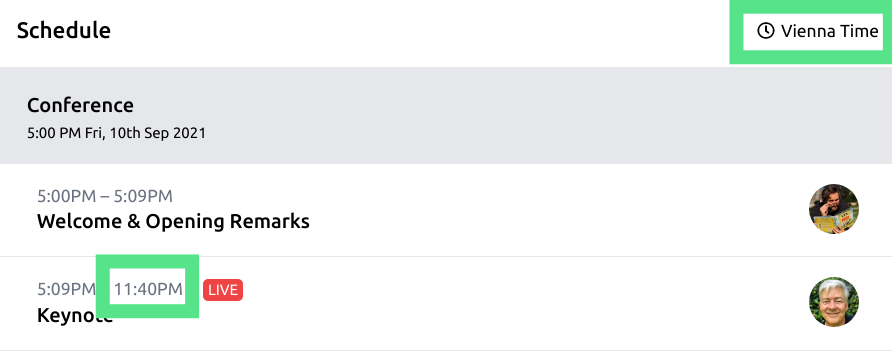Select the Schedule heading

pyautogui.click(x=64, y=31)
